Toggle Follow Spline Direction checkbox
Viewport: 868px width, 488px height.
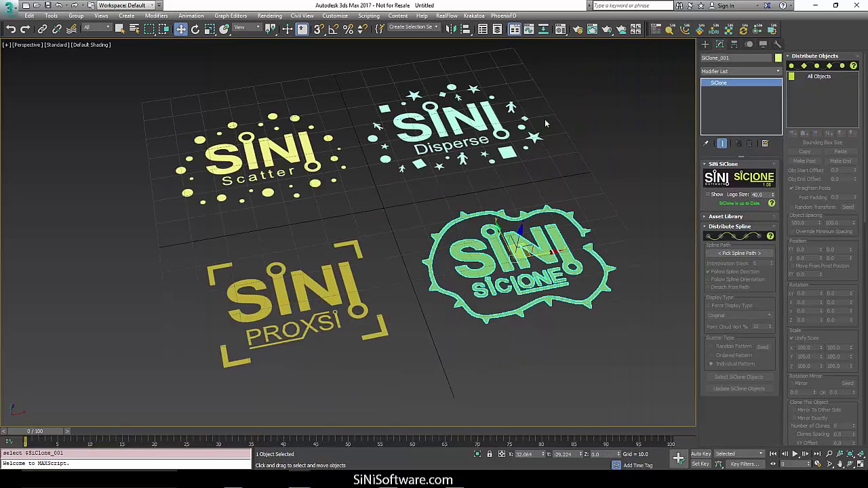(708, 272)
